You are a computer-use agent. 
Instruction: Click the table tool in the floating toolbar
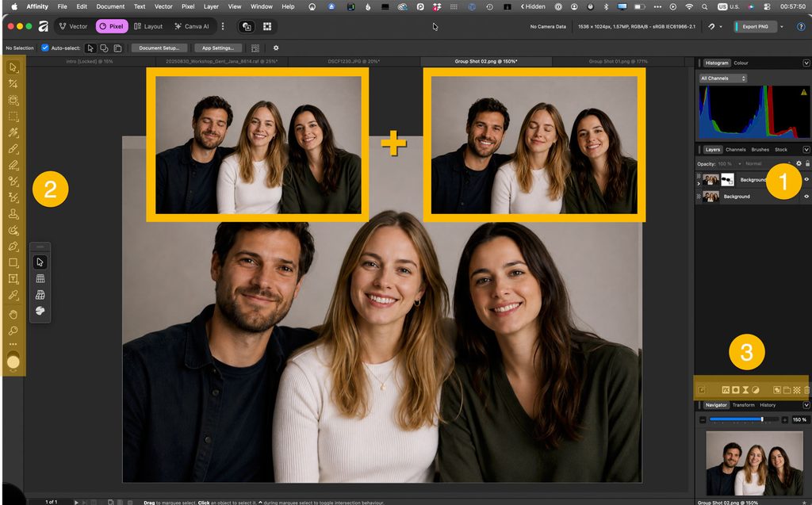pos(40,278)
